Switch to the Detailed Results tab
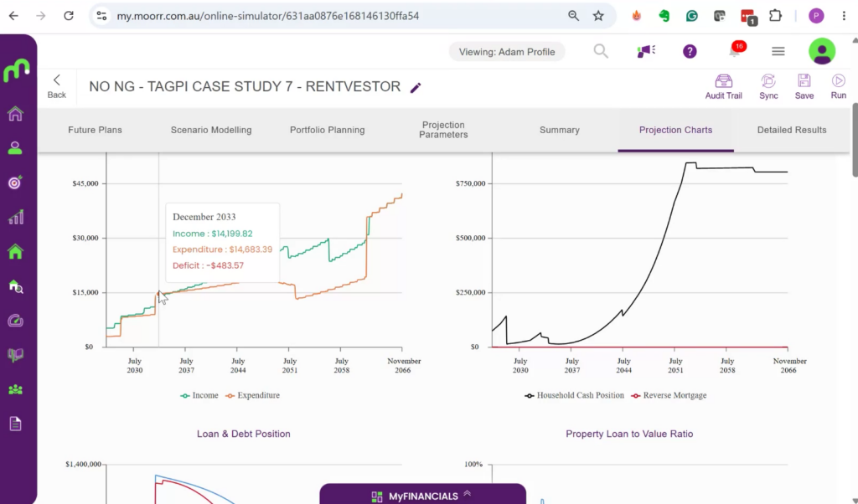Image resolution: width=858 pixels, height=504 pixels. pos(791,130)
